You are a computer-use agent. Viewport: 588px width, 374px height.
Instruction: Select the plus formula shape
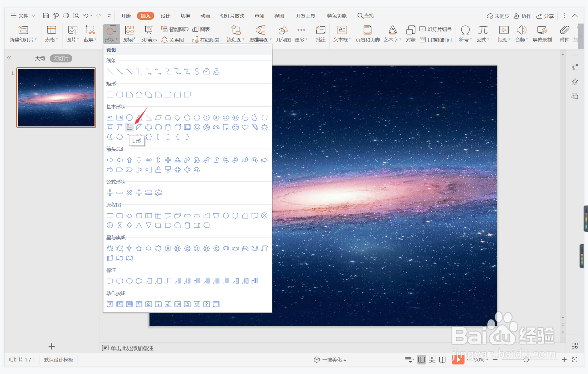click(x=110, y=193)
